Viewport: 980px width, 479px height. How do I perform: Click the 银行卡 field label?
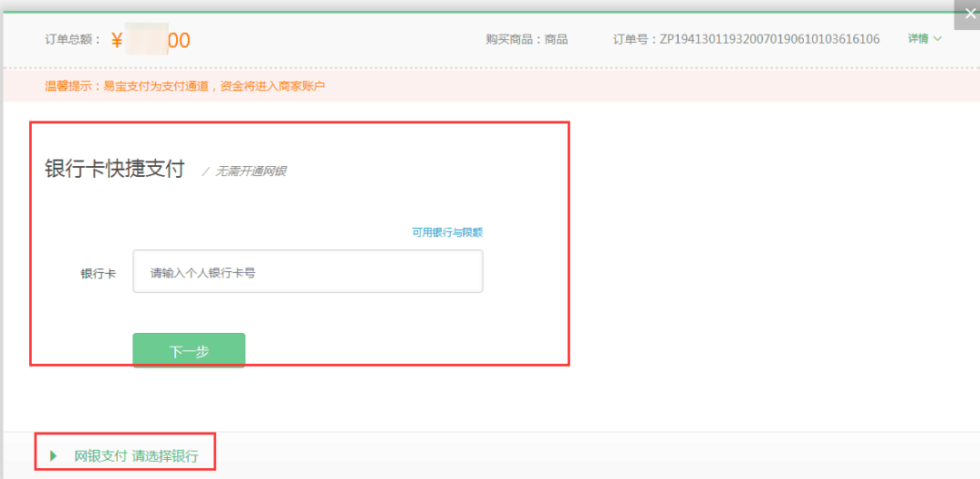click(98, 274)
